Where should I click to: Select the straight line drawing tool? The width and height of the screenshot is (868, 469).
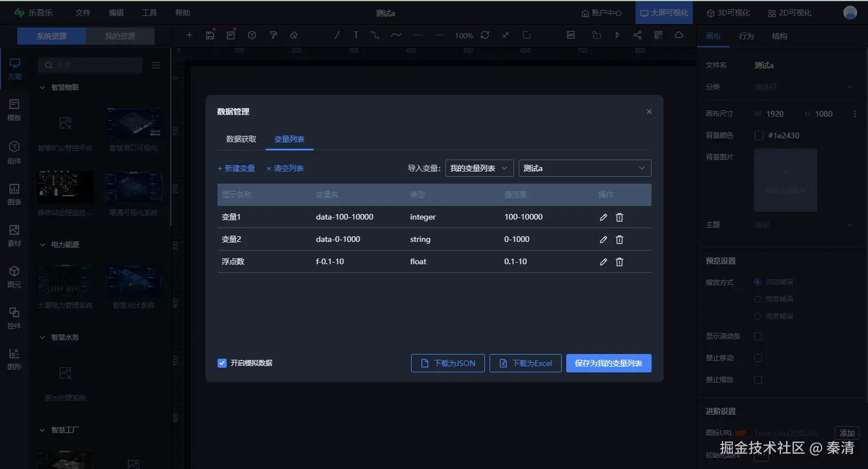click(x=337, y=35)
